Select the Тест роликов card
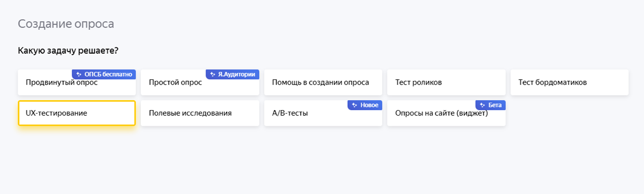The height and width of the screenshot is (194, 644). point(446,83)
